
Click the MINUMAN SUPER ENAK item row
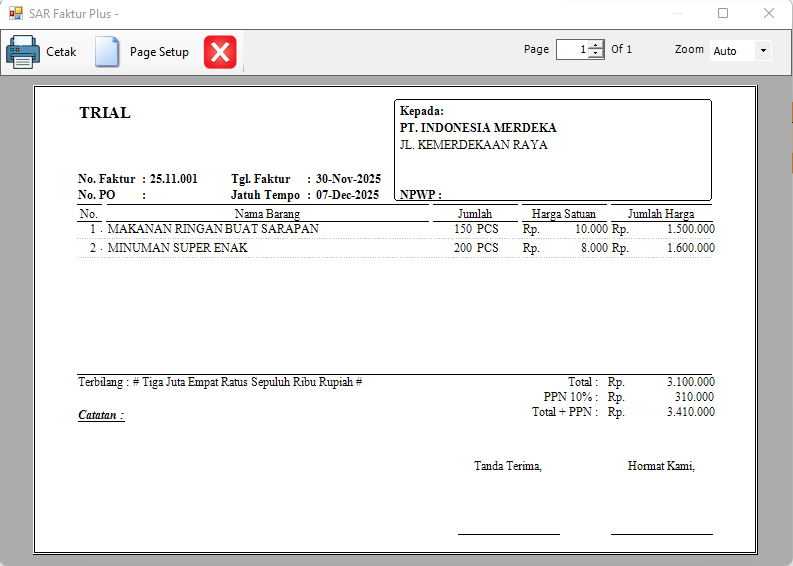click(x=177, y=248)
